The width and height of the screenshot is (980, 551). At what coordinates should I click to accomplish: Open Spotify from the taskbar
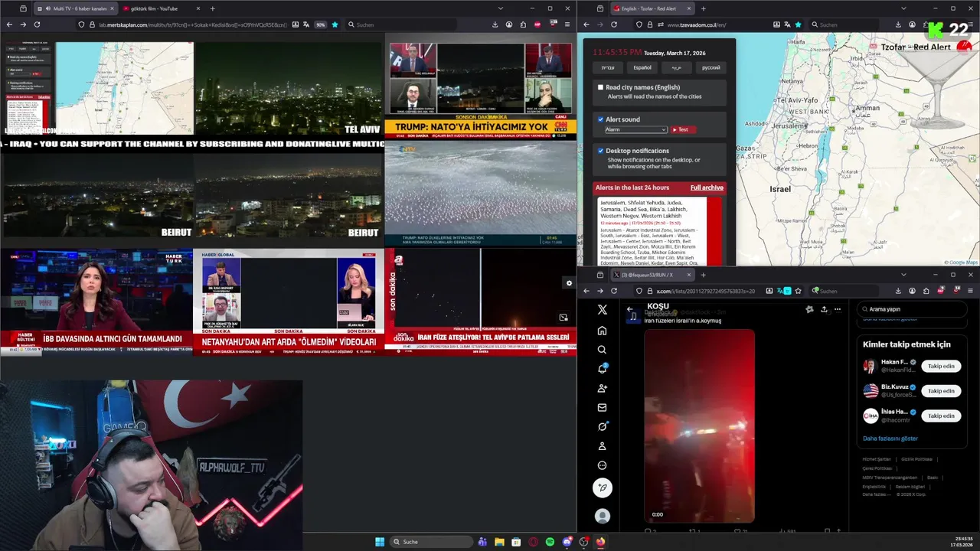click(x=550, y=542)
